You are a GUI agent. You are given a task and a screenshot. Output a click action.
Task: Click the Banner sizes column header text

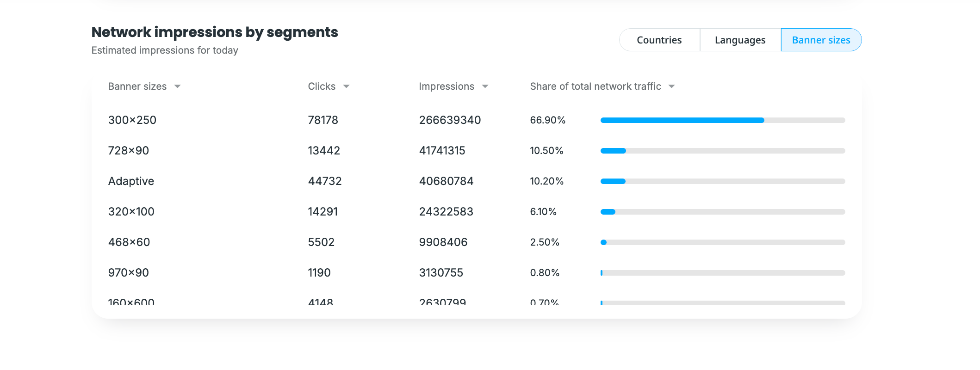(x=137, y=86)
